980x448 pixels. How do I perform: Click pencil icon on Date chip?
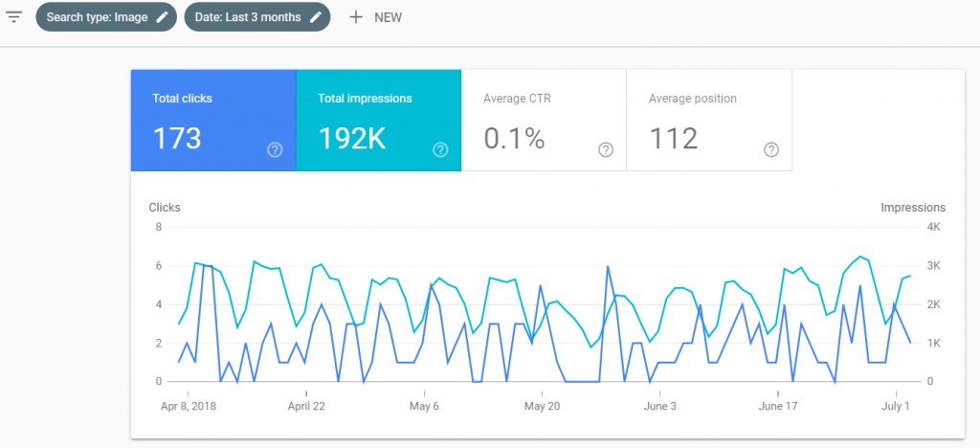click(x=315, y=17)
